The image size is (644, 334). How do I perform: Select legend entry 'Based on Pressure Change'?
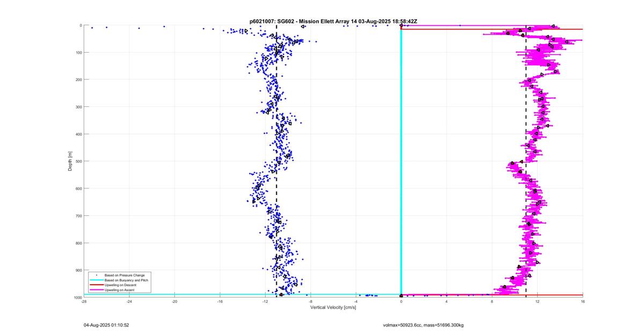click(125, 275)
